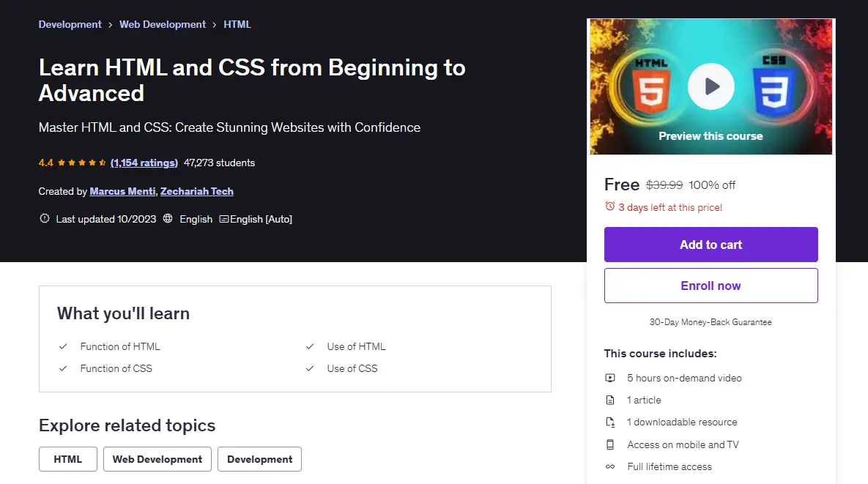Click the Enroll now button
The image size is (868, 484).
711,286
